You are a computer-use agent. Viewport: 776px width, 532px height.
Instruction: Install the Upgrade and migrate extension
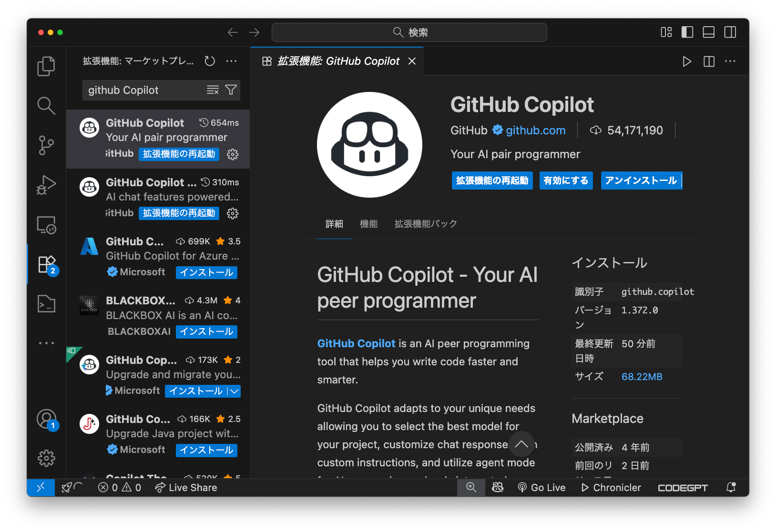[196, 391]
